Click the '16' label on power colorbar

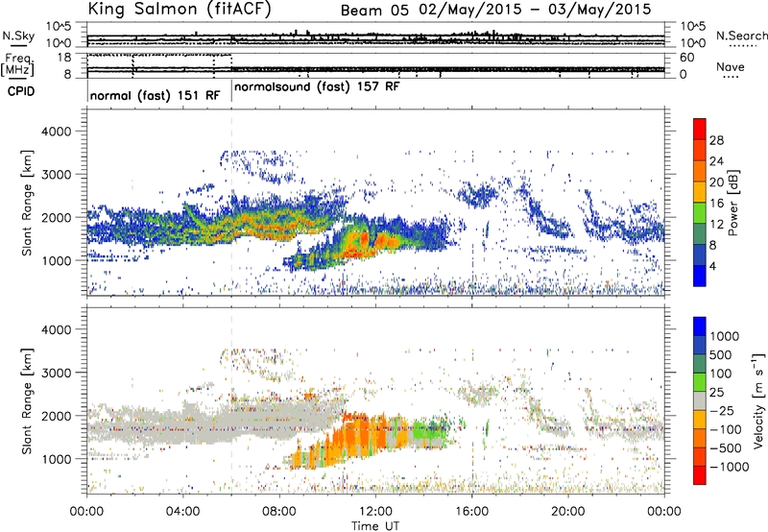716,204
